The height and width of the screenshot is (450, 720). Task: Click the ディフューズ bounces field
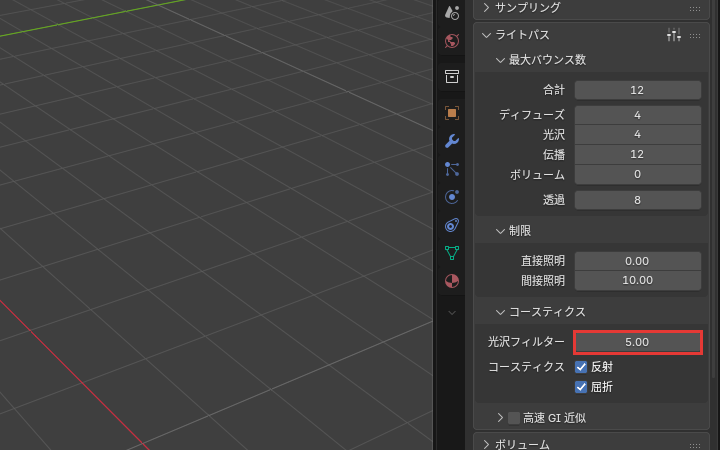(637, 115)
